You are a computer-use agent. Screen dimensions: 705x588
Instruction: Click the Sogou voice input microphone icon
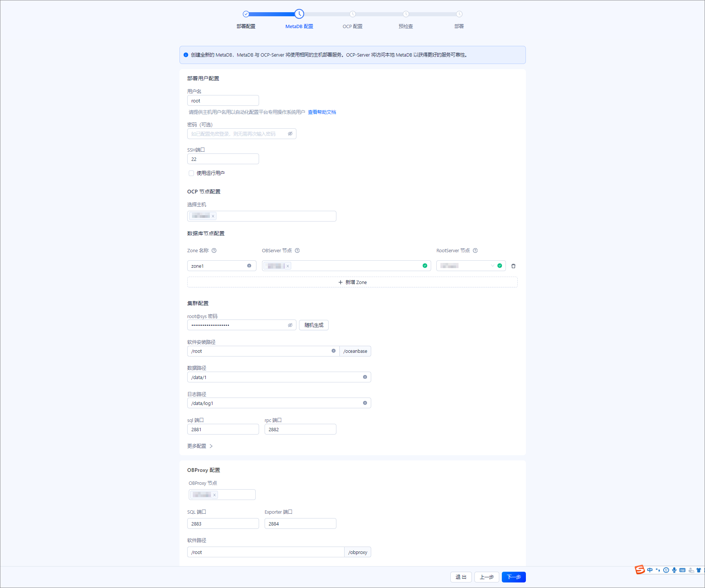674,570
